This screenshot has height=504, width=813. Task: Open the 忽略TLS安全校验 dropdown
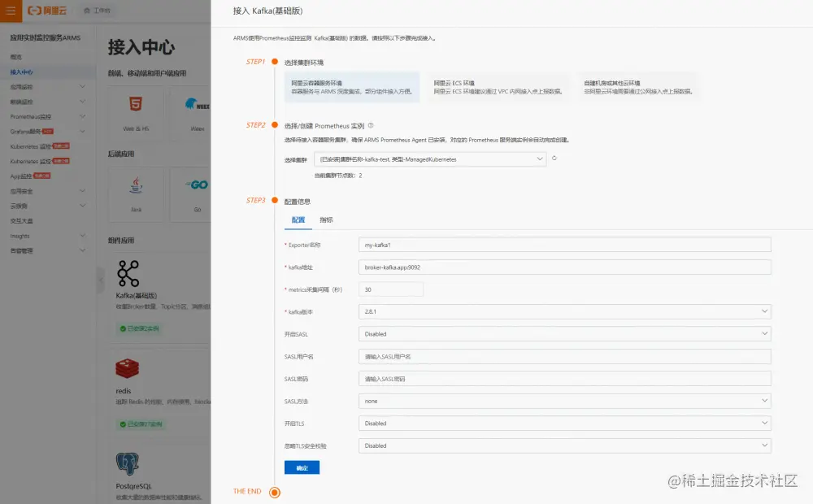click(x=565, y=445)
